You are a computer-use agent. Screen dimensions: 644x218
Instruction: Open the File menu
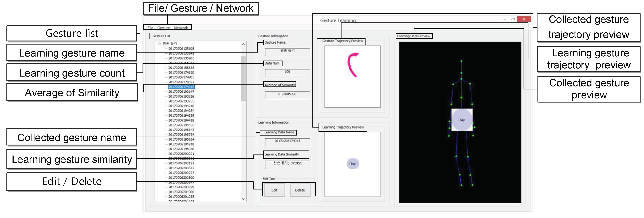click(x=150, y=28)
